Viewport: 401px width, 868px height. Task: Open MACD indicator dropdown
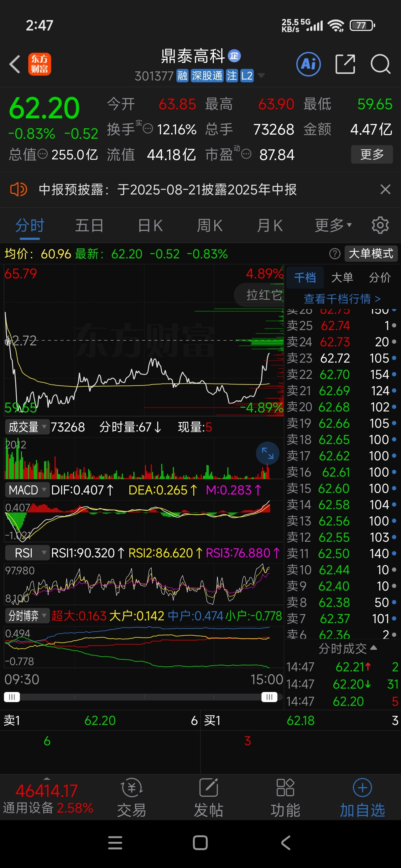point(27,490)
